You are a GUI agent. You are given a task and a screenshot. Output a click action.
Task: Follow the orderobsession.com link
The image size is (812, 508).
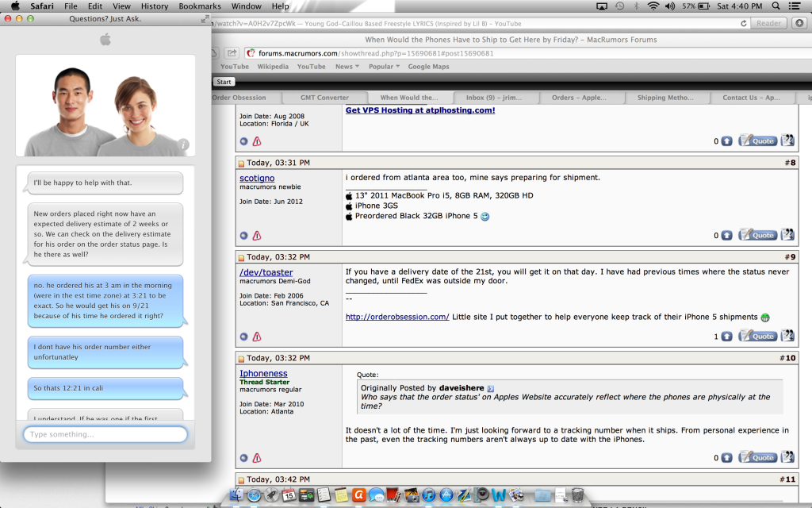click(x=397, y=317)
